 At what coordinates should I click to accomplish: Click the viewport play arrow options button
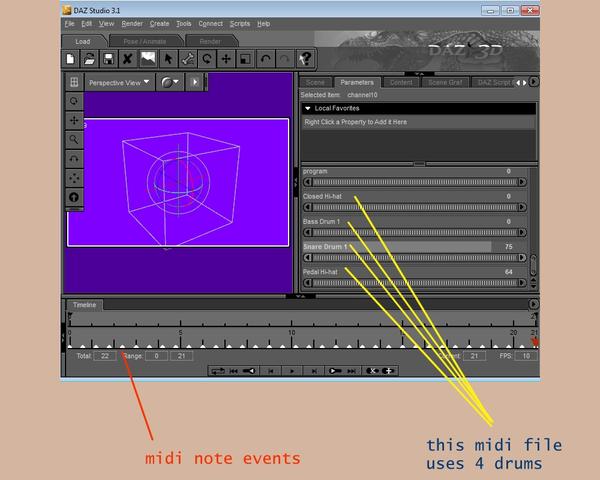click(x=195, y=82)
